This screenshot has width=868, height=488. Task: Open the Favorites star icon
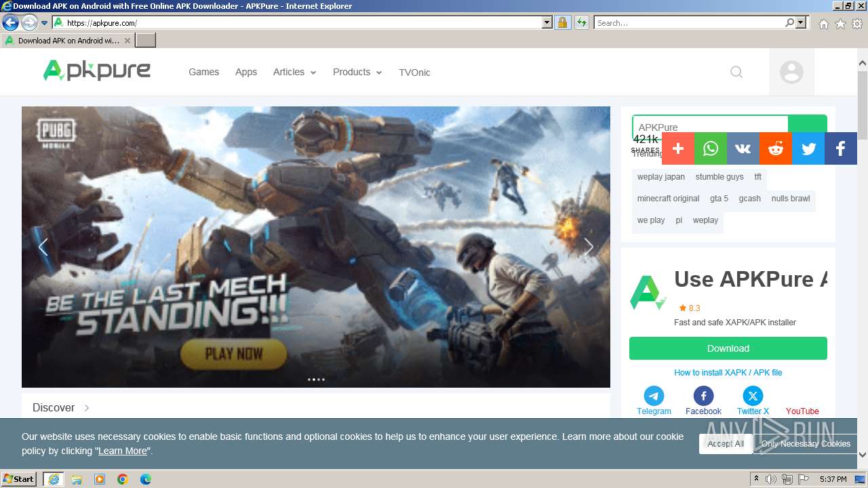pyautogui.click(x=840, y=24)
